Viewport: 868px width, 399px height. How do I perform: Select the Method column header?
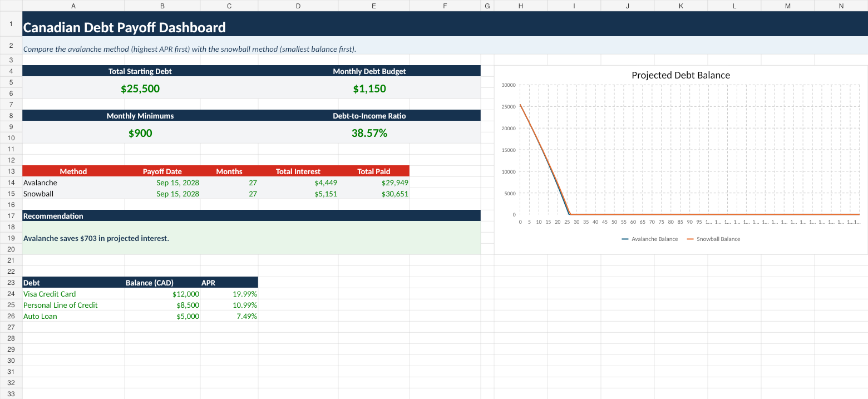[x=73, y=171]
